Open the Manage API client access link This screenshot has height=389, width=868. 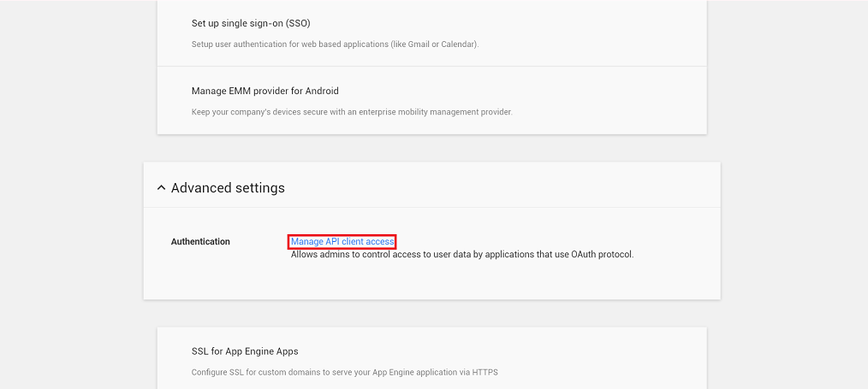coord(342,241)
